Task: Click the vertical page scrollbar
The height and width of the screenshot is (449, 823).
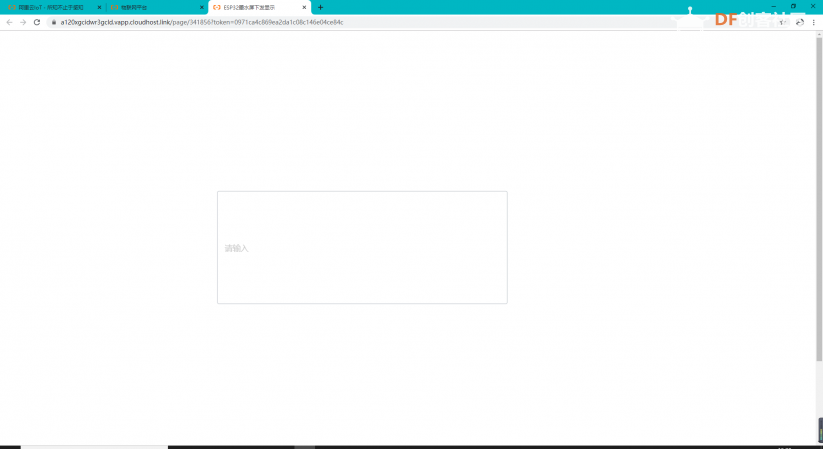Action: point(819,200)
